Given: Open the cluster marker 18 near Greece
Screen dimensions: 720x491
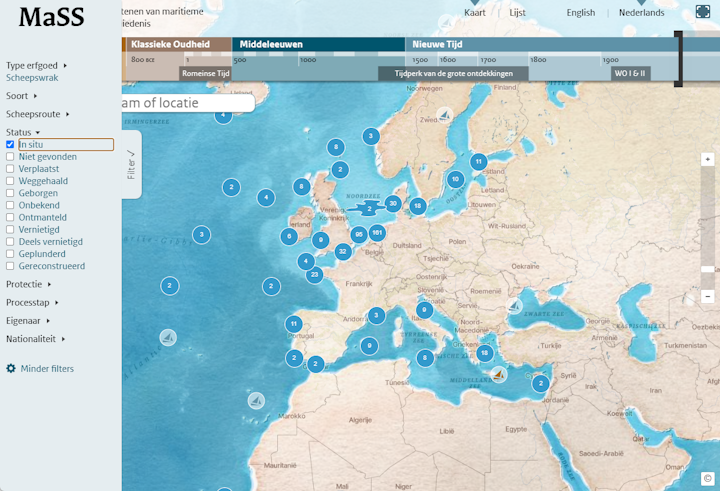Looking at the screenshot, I should 484,353.
